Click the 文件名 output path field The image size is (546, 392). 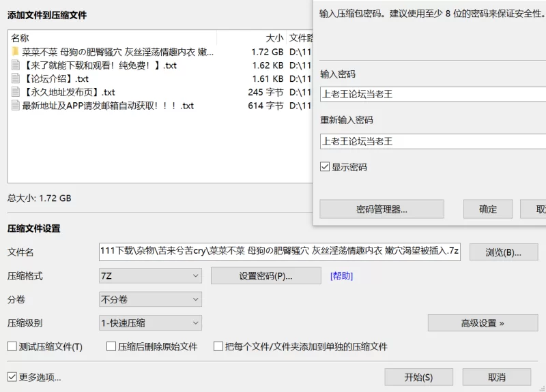[280, 252]
